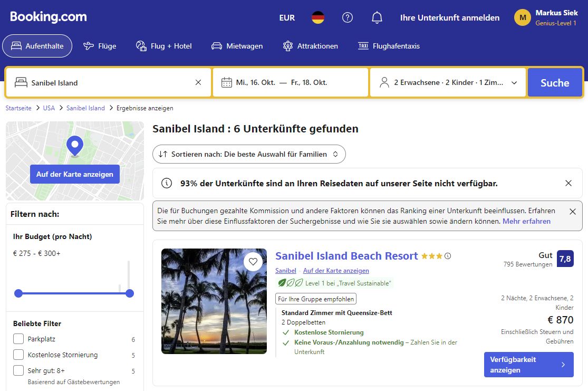Open the Sanibel Island Beach Resort title link
The height and width of the screenshot is (391, 588).
[346, 256]
